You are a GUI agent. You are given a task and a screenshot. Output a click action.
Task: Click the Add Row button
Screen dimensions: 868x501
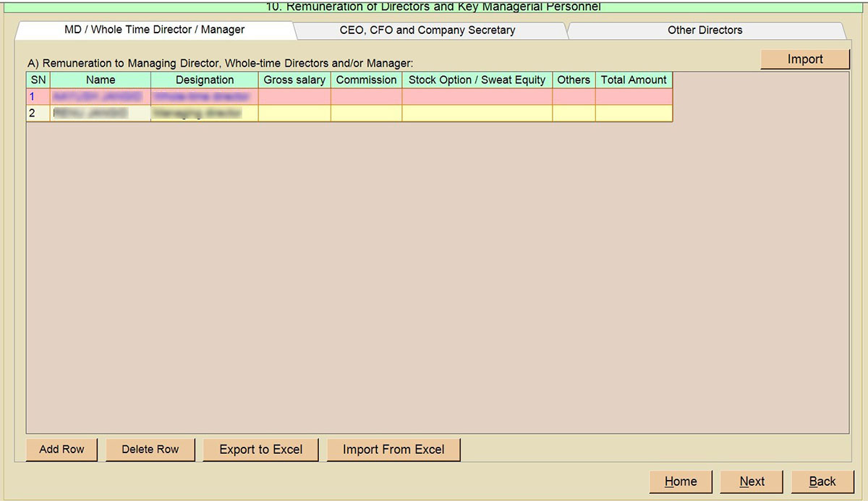click(61, 450)
